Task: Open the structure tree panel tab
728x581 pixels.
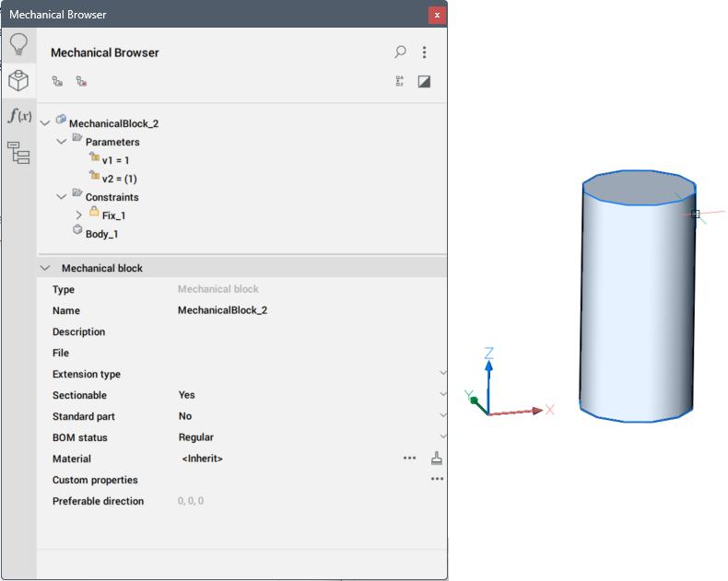Action: [18, 153]
